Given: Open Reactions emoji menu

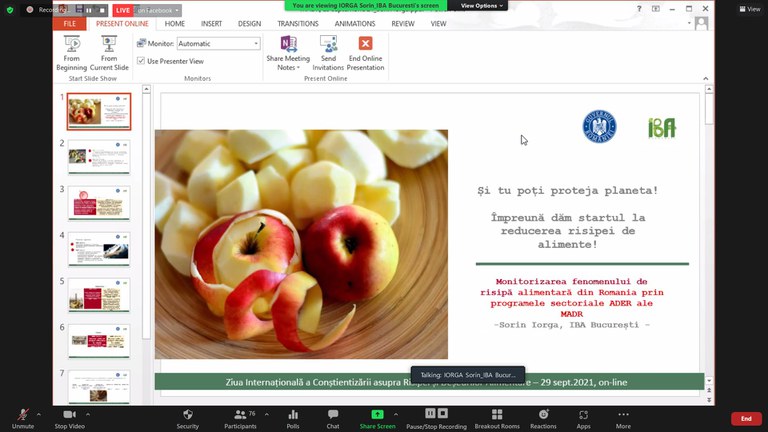Looking at the screenshot, I should tap(543, 414).
